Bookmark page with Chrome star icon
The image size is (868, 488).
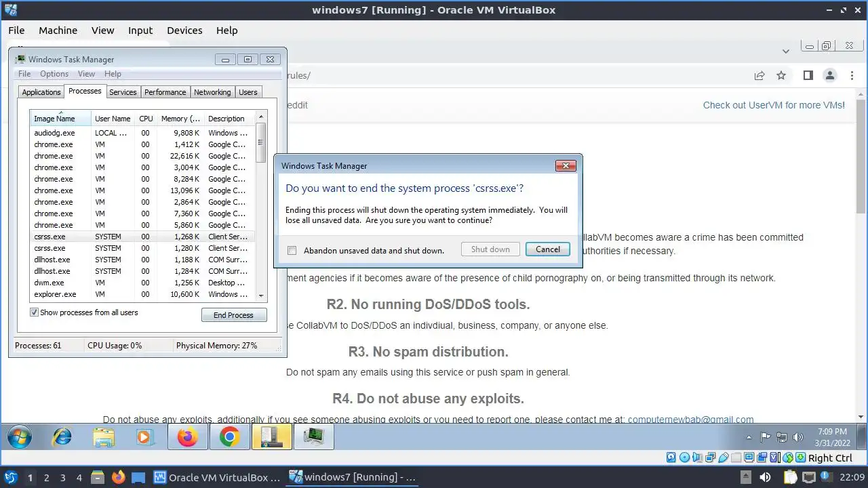coord(781,75)
